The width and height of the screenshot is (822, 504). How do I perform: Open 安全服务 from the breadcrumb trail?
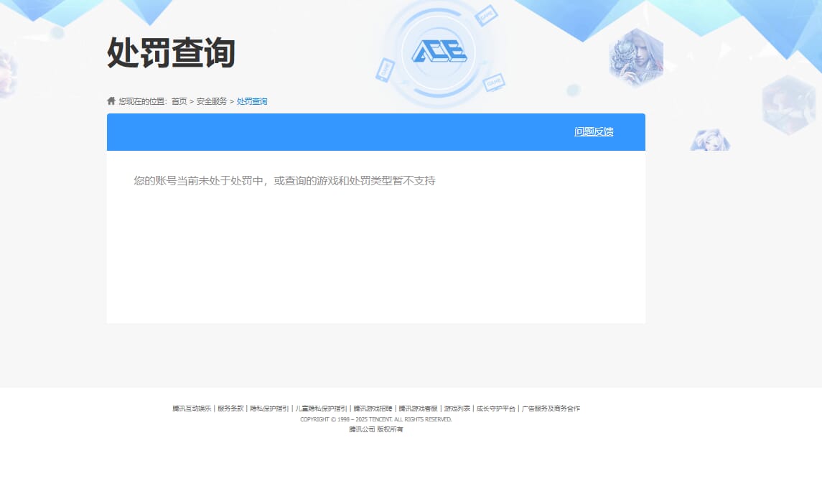tap(210, 101)
